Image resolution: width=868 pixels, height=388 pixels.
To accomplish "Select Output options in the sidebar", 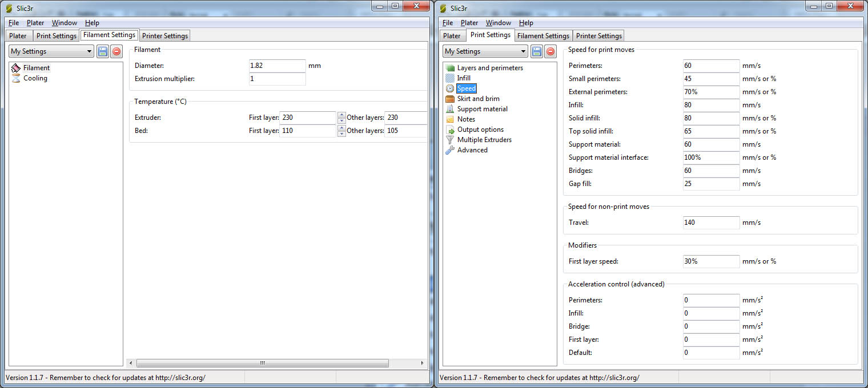I will coord(480,130).
